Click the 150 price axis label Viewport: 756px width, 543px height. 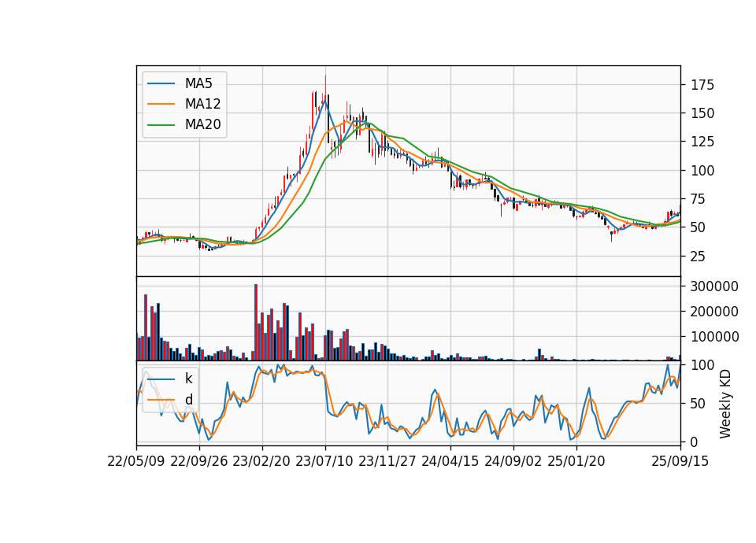tap(702, 113)
